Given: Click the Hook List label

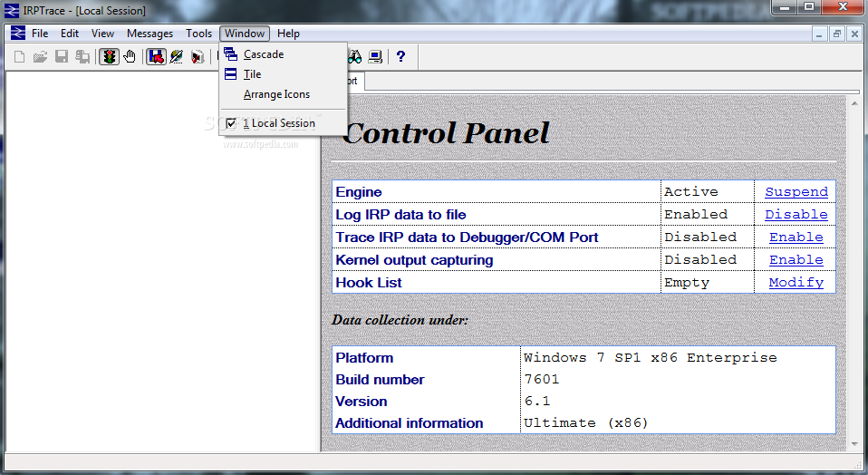Looking at the screenshot, I should (369, 283).
